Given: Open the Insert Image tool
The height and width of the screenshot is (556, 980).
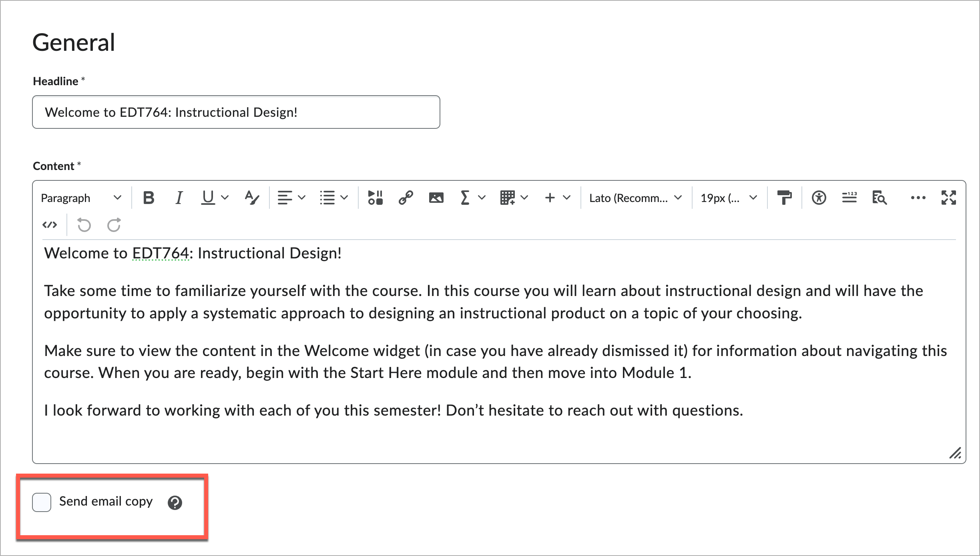Looking at the screenshot, I should click(436, 197).
